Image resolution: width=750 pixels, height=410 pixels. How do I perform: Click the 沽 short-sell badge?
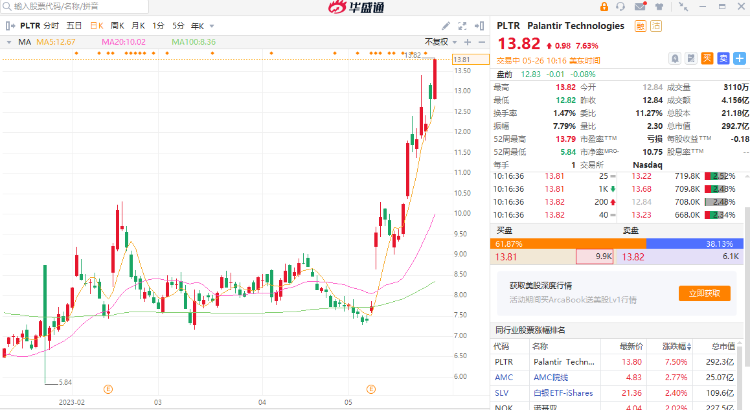click(x=656, y=26)
